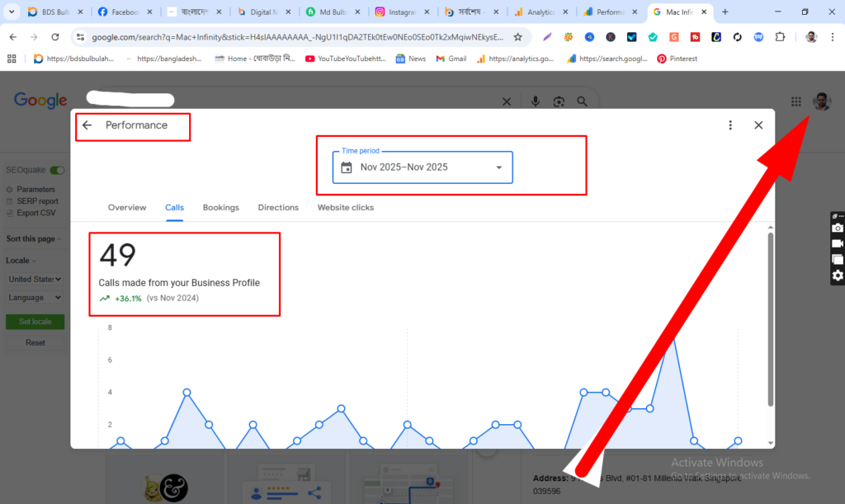The image size is (845, 504).
Task: Select the camera capture icon
Action: [x=838, y=228]
